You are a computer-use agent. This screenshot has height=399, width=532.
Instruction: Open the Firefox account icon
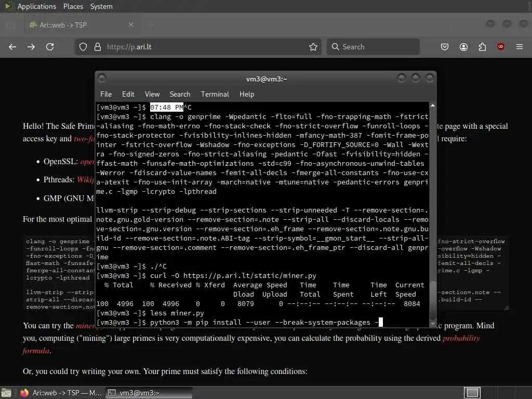coord(463,47)
